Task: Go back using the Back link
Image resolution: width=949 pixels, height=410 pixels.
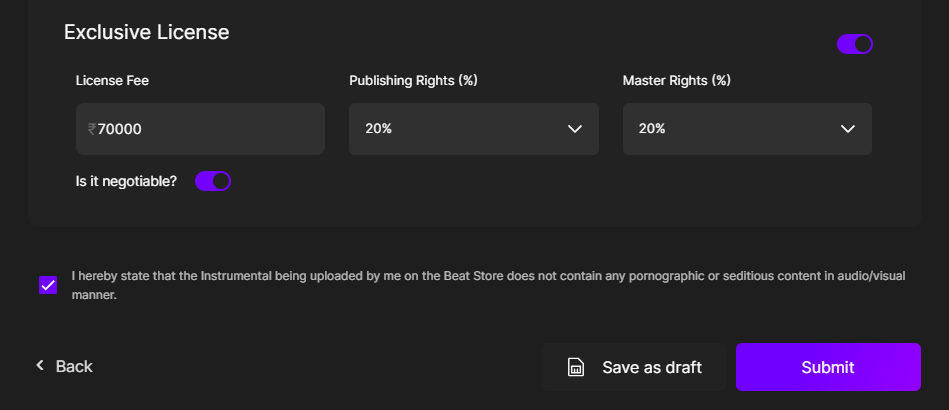Action: point(73,366)
